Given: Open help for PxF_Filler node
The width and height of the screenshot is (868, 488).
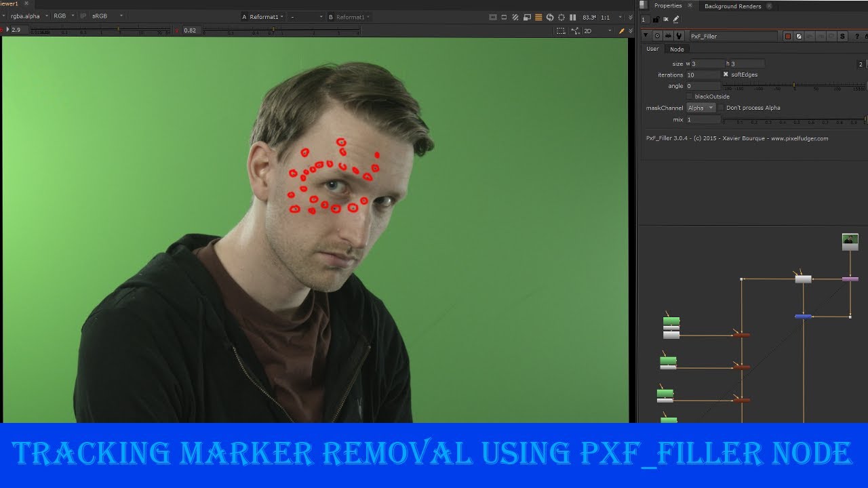Looking at the screenshot, I should click(x=857, y=37).
